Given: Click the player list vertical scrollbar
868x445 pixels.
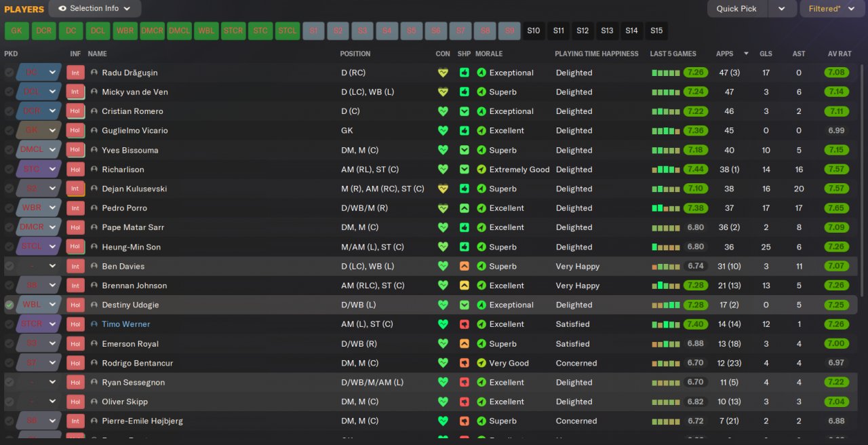Looking at the screenshot, I should (863, 180).
